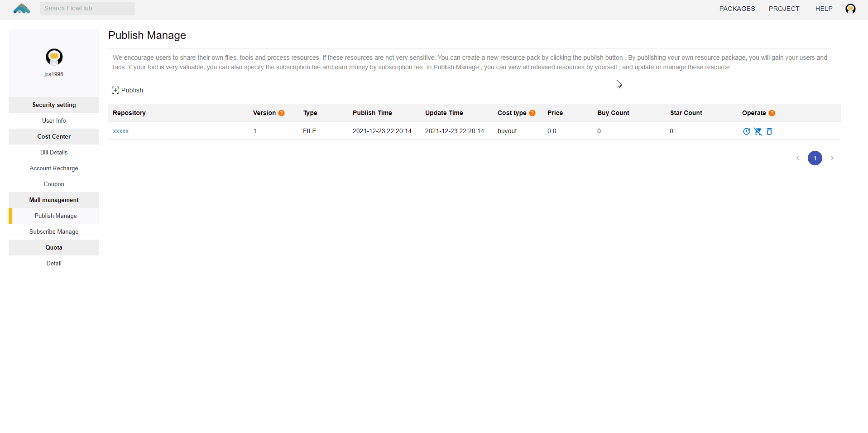Click the Quota section header
This screenshot has height=433, width=868.
pyautogui.click(x=54, y=247)
